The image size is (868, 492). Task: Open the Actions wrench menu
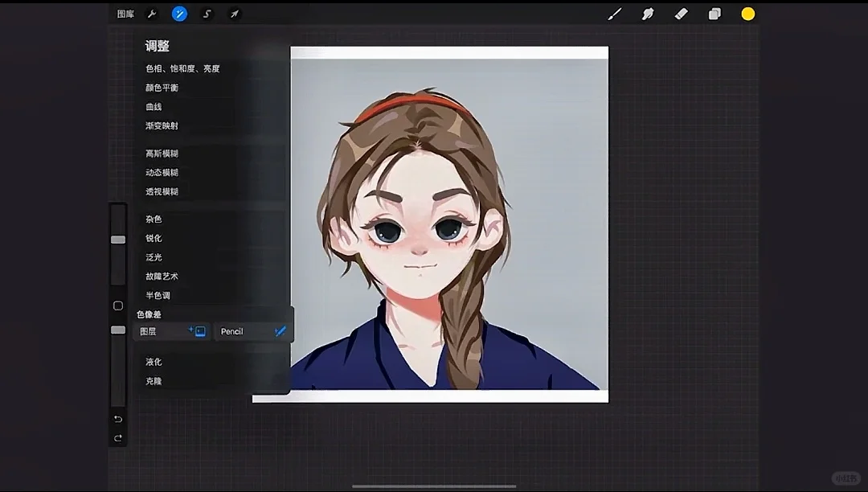[x=152, y=14]
